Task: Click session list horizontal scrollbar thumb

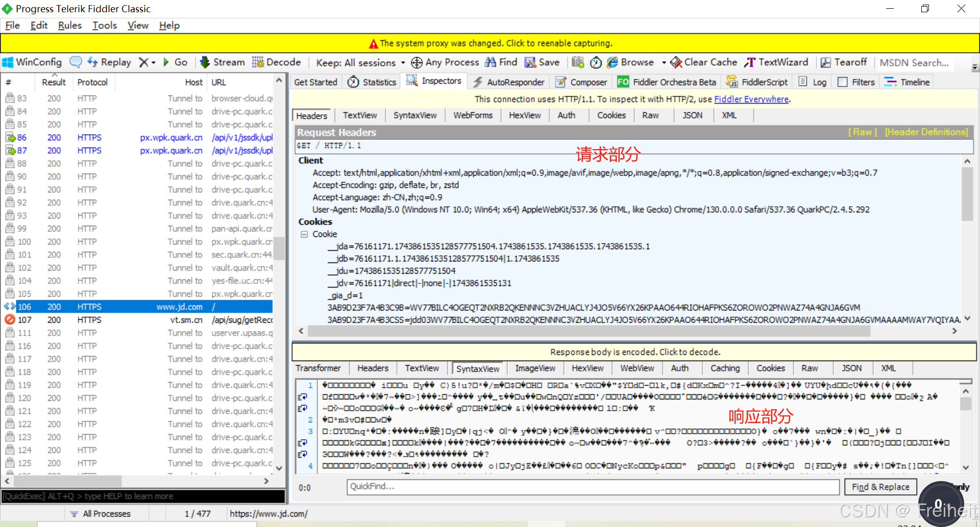Action: coord(67,481)
